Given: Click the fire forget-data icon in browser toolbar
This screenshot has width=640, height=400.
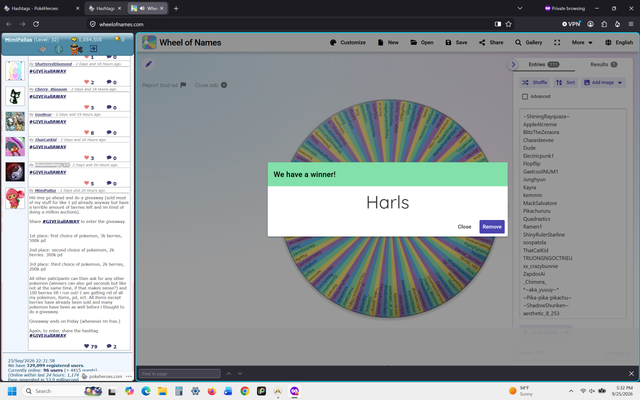Looking at the screenshot, I should (x=618, y=24).
